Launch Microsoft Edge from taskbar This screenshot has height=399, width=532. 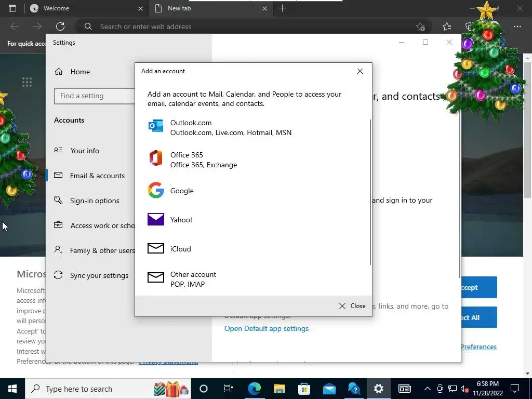tap(254, 389)
